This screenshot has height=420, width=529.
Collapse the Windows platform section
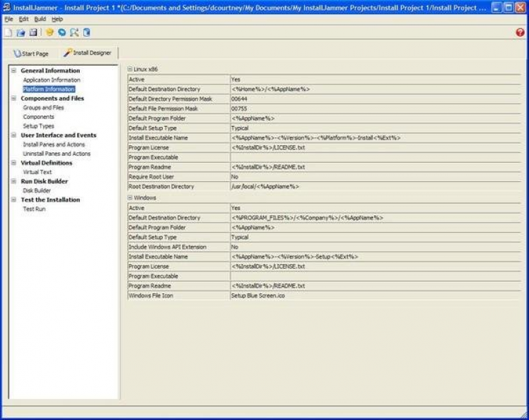pyautogui.click(x=130, y=197)
